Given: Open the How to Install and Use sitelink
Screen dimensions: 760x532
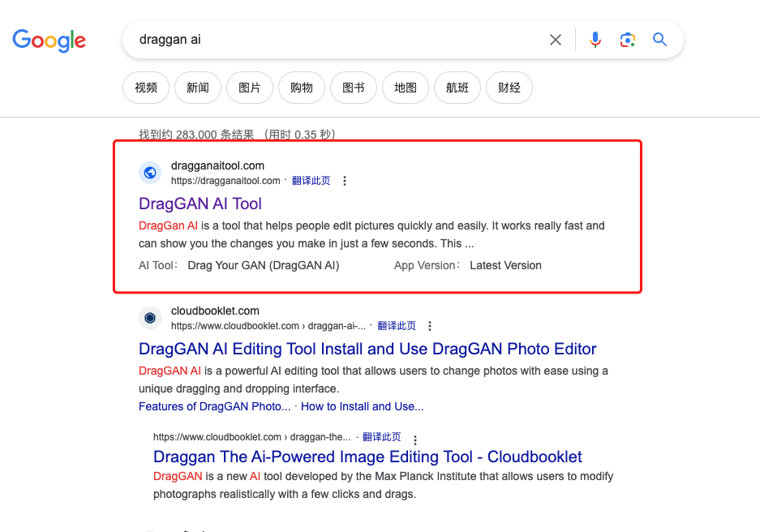Looking at the screenshot, I should [x=362, y=406].
